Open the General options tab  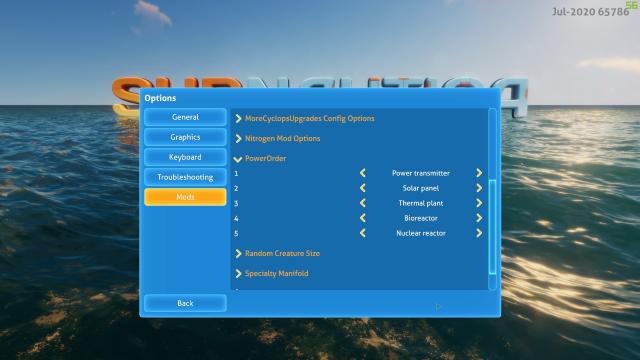[185, 117]
